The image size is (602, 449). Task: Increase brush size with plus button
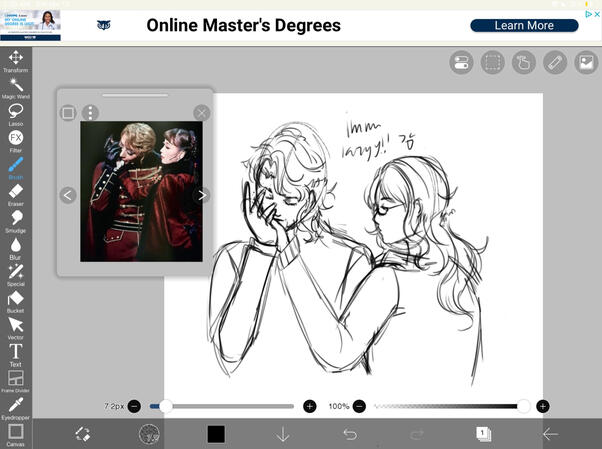[310, 406]
